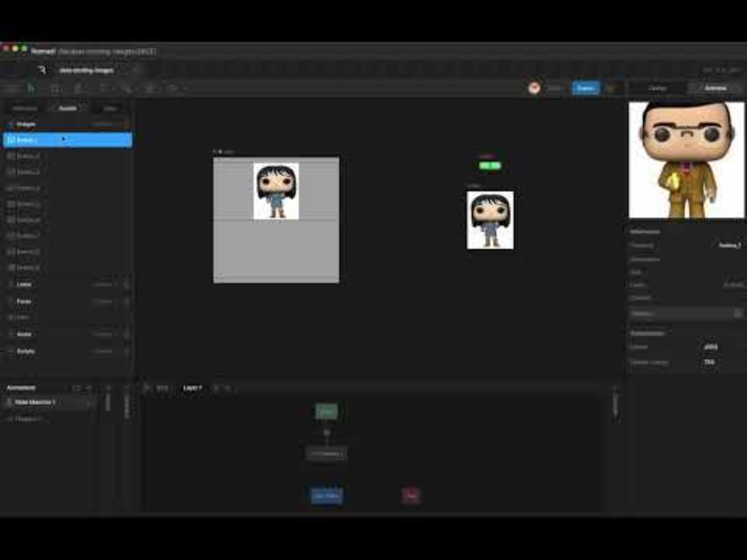Select the girl figure image outside the artboard
Image resolution: width=747 pixels, height=560 pixels.
tap(490, 220)
